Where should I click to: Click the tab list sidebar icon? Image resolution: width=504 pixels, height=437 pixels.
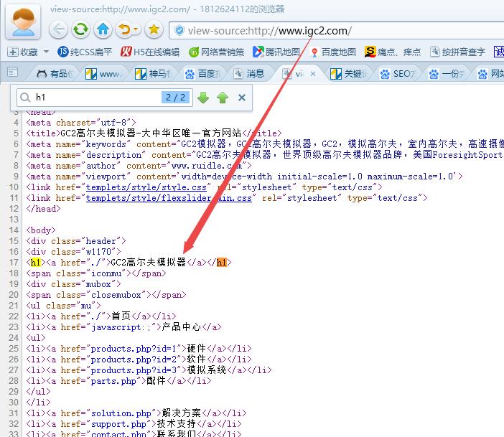(12, 72)
